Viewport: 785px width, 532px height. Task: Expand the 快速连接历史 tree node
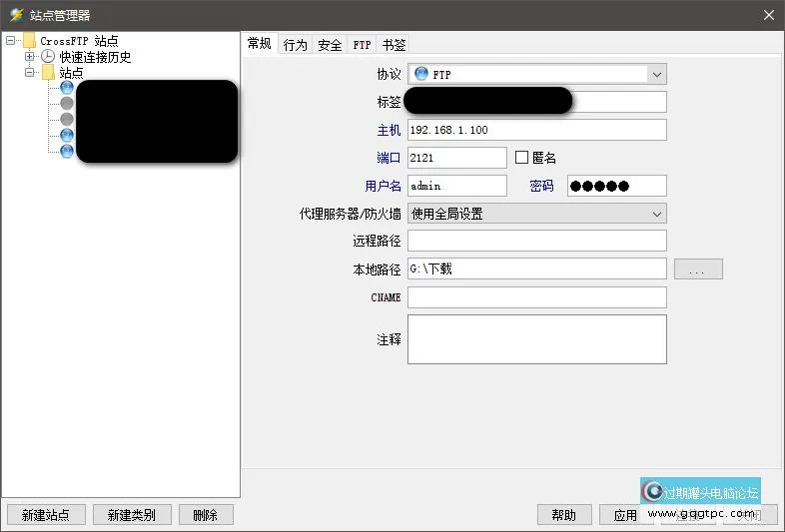click(x=30, y=57)
